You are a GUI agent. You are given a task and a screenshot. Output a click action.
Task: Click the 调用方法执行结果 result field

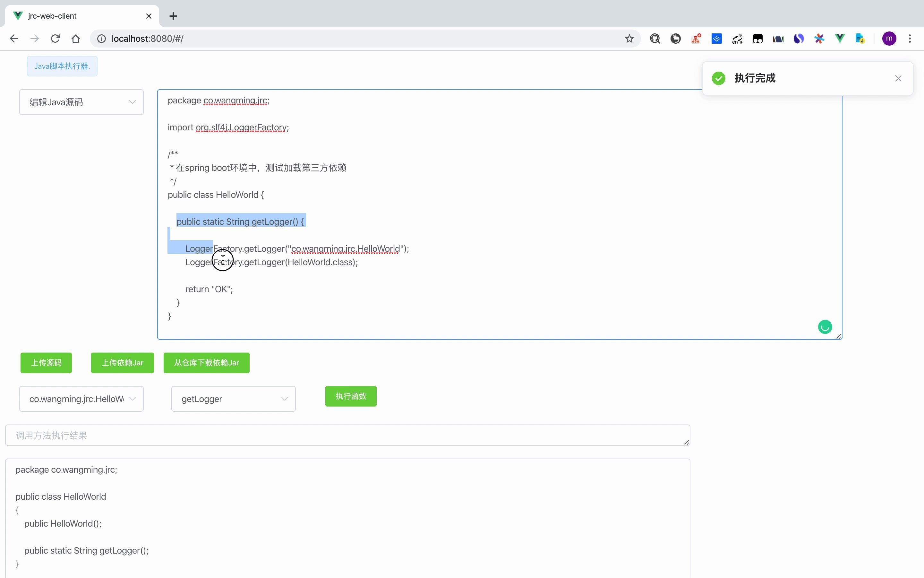tap(347, 435)
